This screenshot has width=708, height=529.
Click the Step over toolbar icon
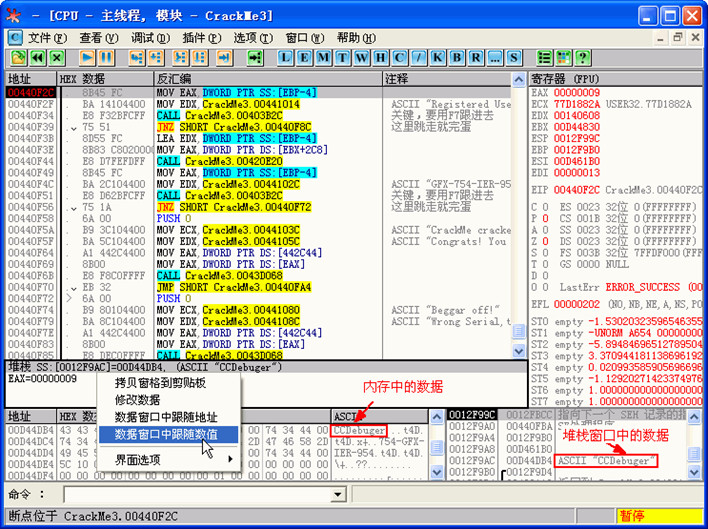(x=156, y=57)
